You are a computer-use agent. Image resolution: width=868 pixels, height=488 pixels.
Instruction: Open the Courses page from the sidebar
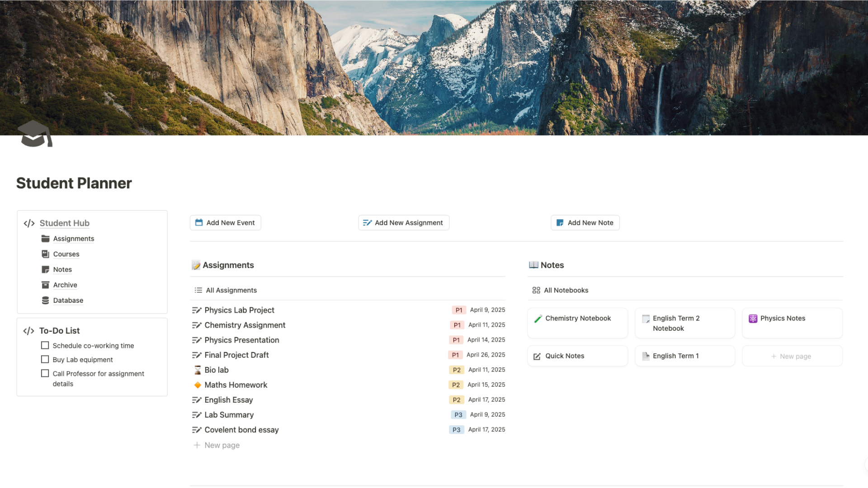pos(66,254)
